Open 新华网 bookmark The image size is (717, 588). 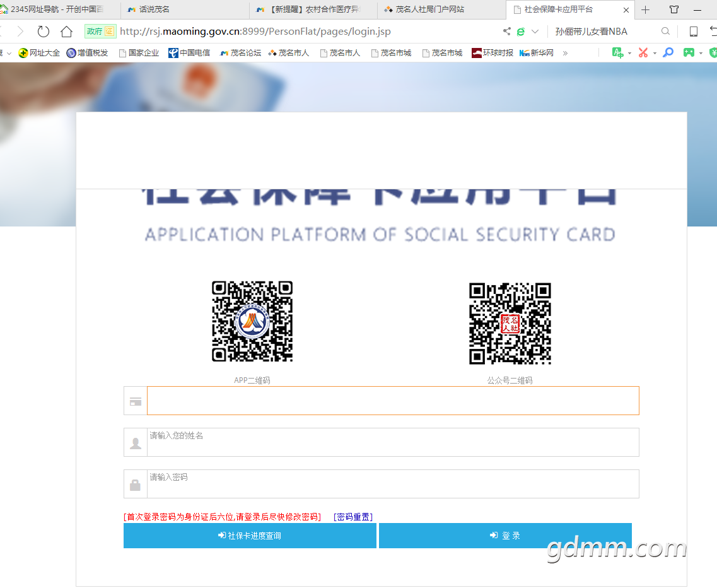coord(537,53)
